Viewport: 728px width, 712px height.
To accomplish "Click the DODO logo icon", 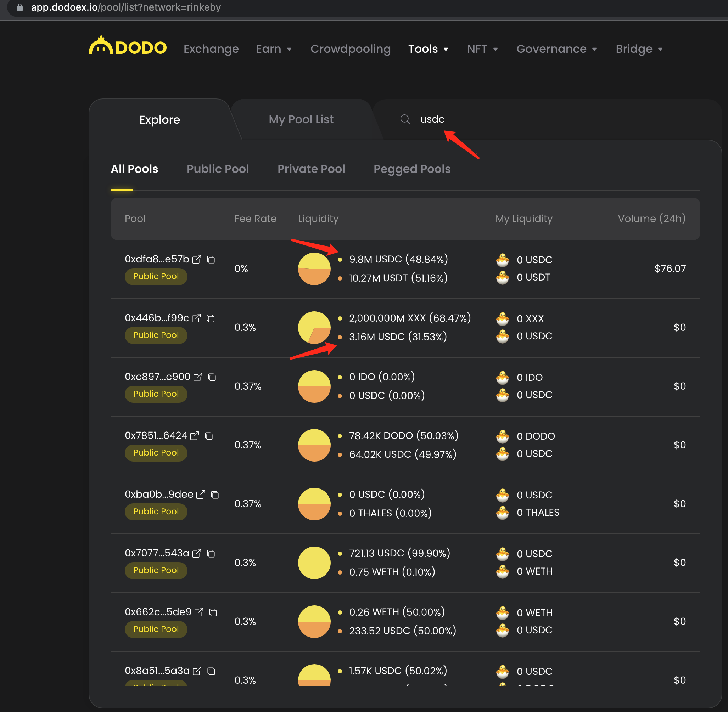I will pos(101,46).
